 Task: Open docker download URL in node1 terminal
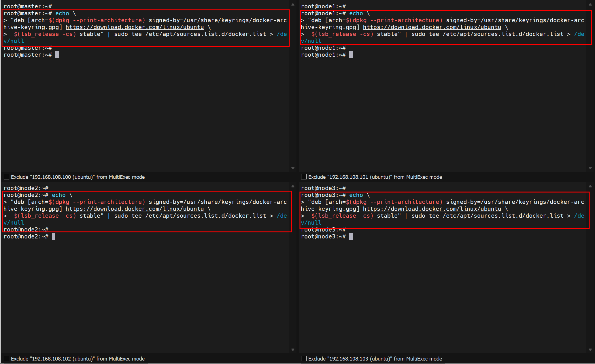(x=432, y=27)
